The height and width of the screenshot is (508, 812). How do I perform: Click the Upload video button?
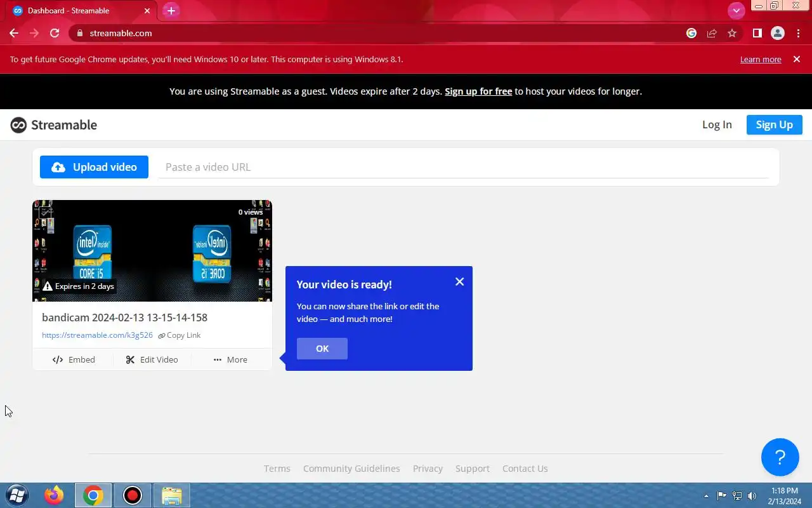[94, 167]
